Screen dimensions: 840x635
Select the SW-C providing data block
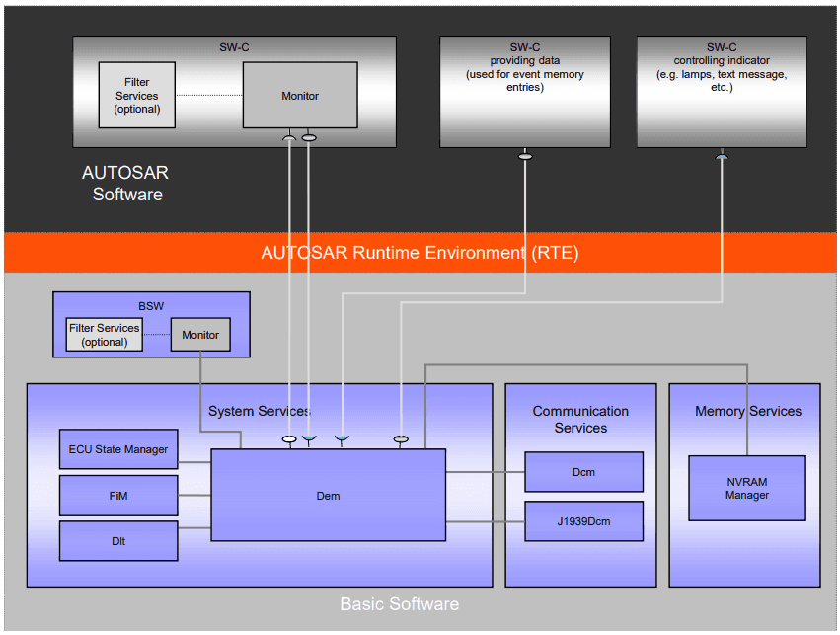point(524,92)
